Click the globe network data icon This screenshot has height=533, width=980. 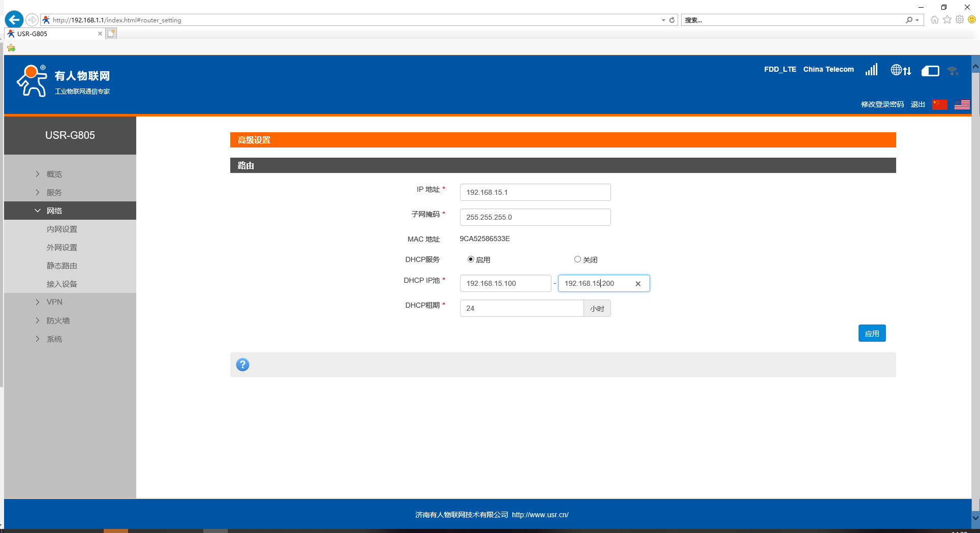coord(900,70)
